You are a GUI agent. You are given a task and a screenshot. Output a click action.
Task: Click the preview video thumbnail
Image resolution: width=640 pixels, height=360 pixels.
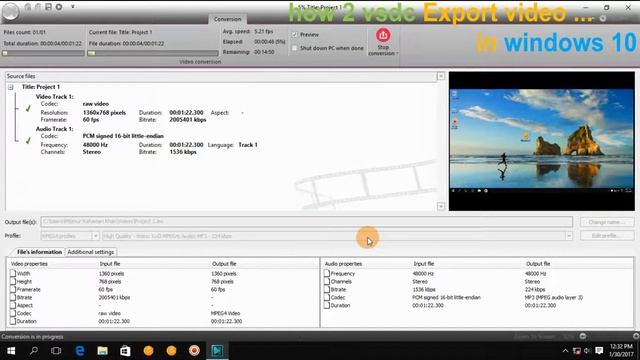click(x=542, y=141)
